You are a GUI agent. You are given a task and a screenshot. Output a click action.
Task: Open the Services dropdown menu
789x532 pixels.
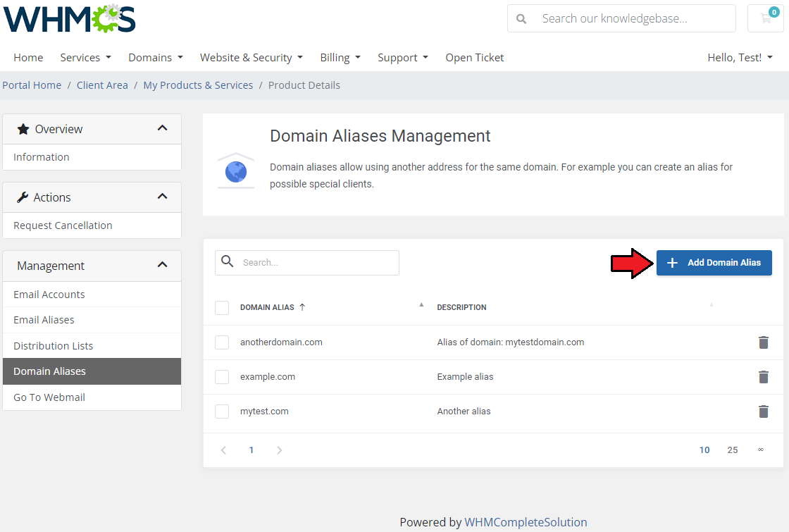[x=85, y=57]
